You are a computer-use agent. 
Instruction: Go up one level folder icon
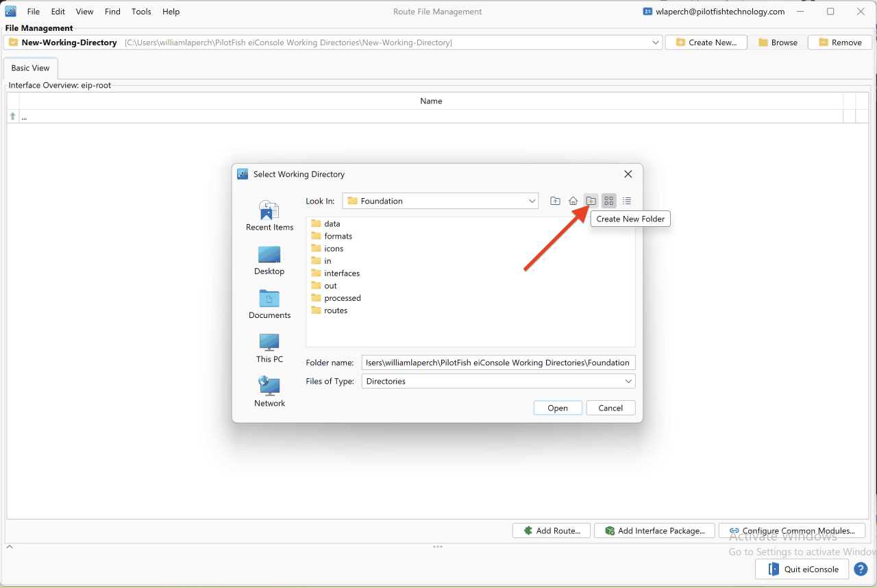coord(555,201)
